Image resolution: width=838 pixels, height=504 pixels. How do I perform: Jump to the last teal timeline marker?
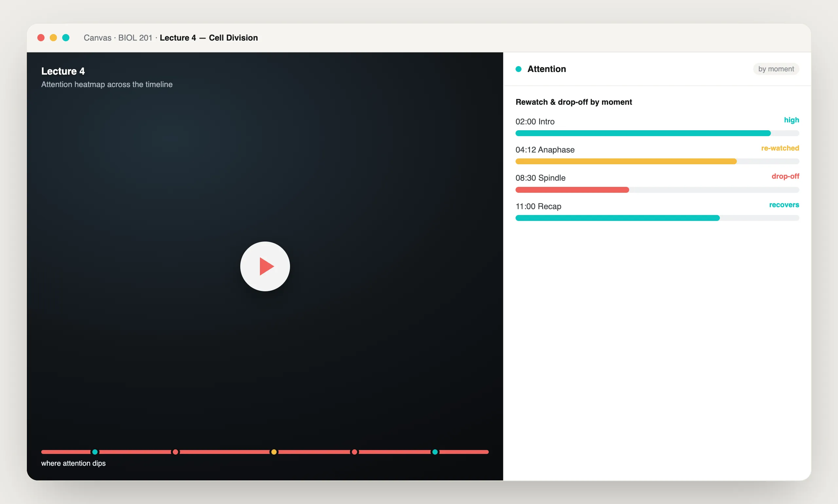pyautogui.click(x=435, y=452)
